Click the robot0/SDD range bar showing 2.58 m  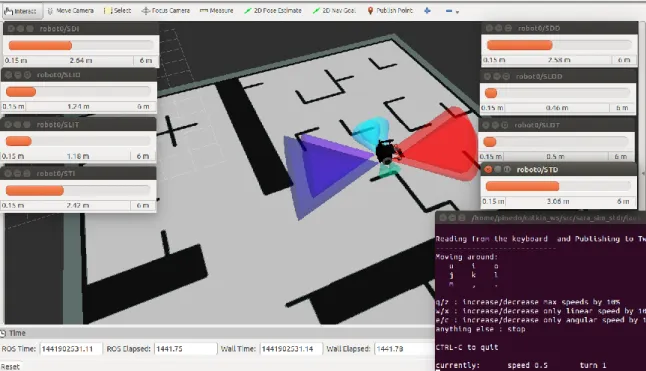tap(558, 45)
